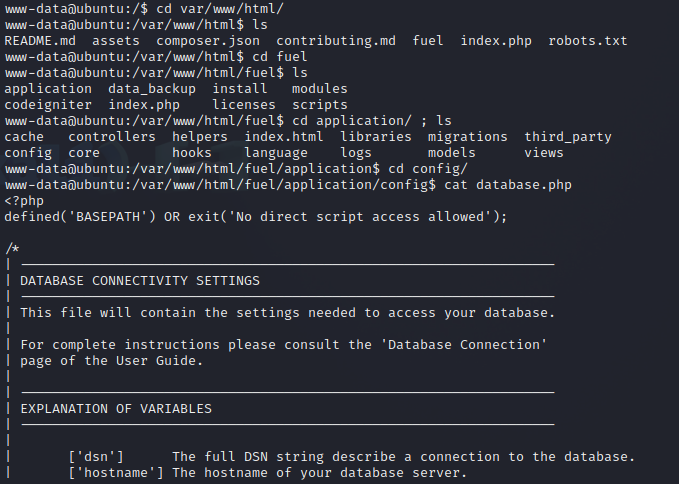The height and width of the screenshot is (484, 679).
Task: Select the views directory name
Action: tap(544, 153)
